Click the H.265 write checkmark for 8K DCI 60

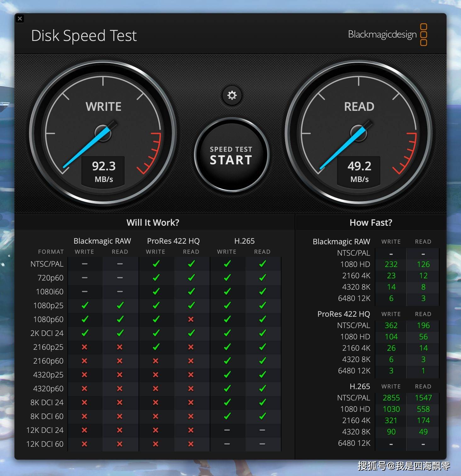pyautogui.click(x=227, y=416)
